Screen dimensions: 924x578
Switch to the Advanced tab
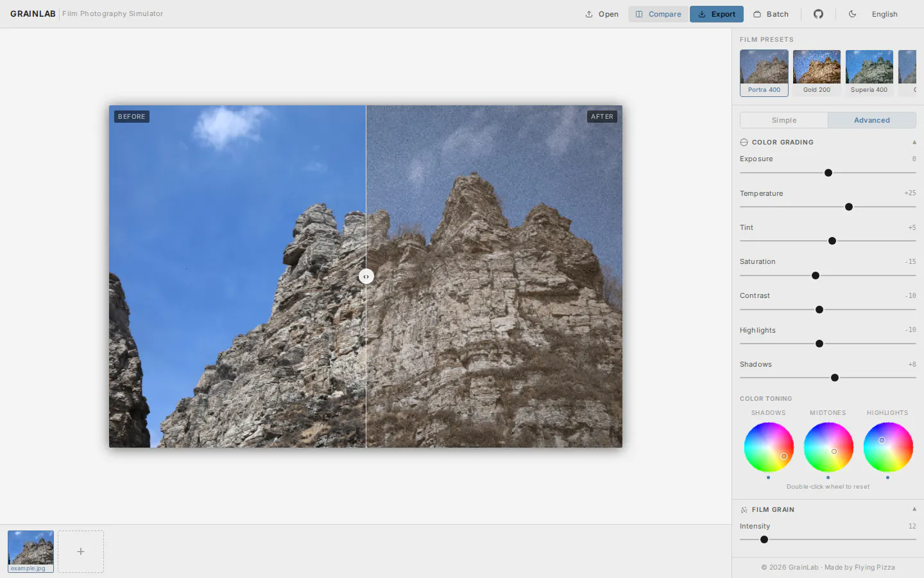(872, 120)
